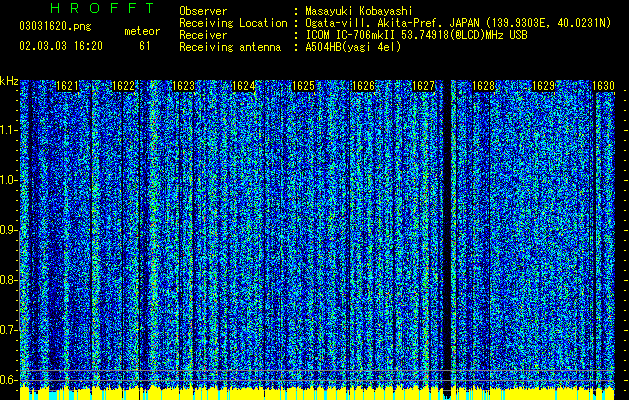Click the ICOM IC-706mkII receiver value

(x=416, y=35)
